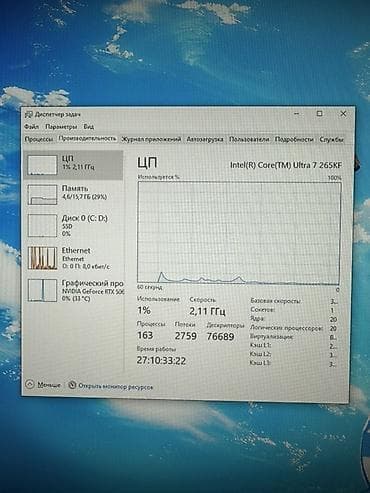The height and width of the screenshot is (493, 370).
Task: Click the large ЦП heading
Action: tap(147, 163)
